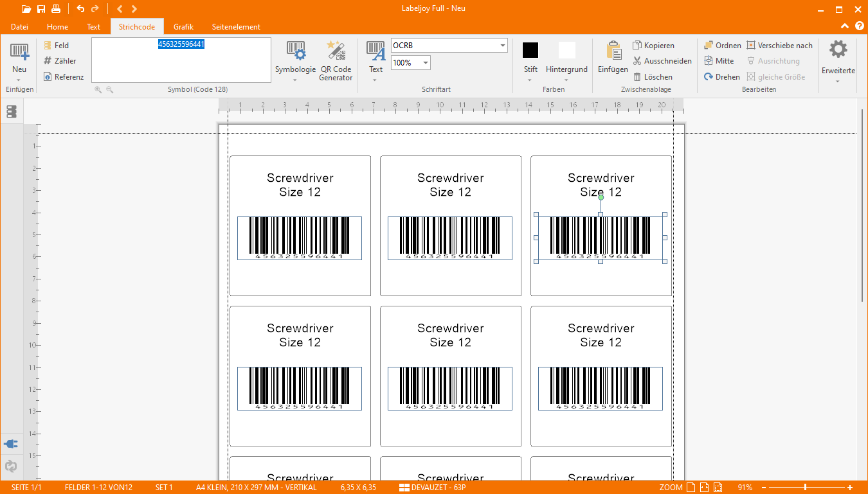Click the DEVAUZET - 63P layout button
The height and width of the screenshot is (494, 868).
click(x=433, y=488)
